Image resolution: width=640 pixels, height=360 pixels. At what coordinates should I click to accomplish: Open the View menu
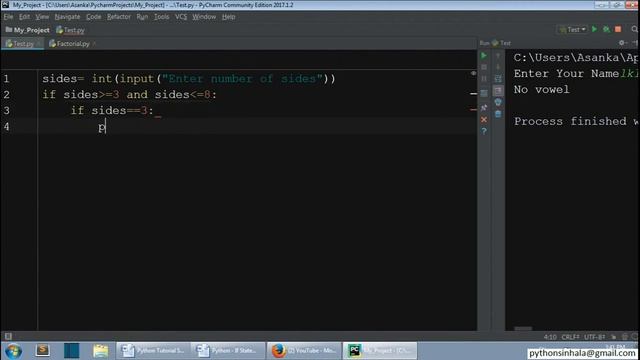42,17
